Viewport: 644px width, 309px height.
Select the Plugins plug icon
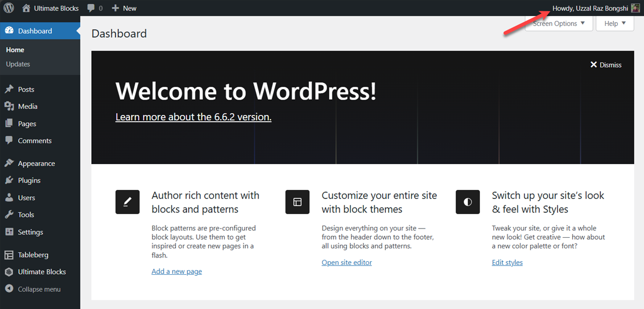(11, 180)
